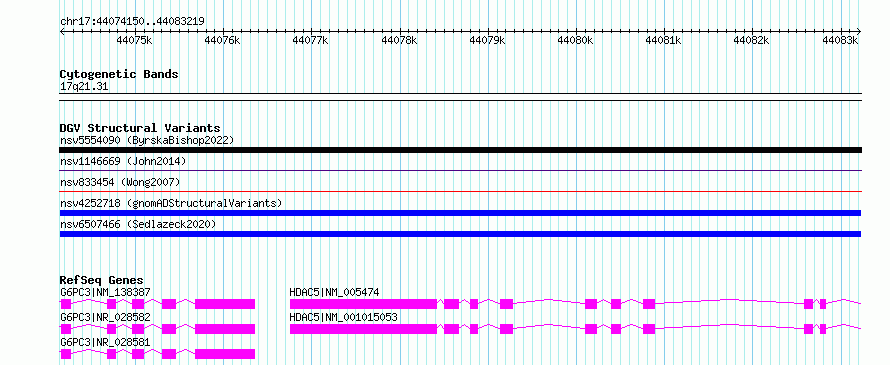Open the HDAC5|NM_001015053 transcript label
The width and height of the screenshot is (890, 365).
(343, 317)
